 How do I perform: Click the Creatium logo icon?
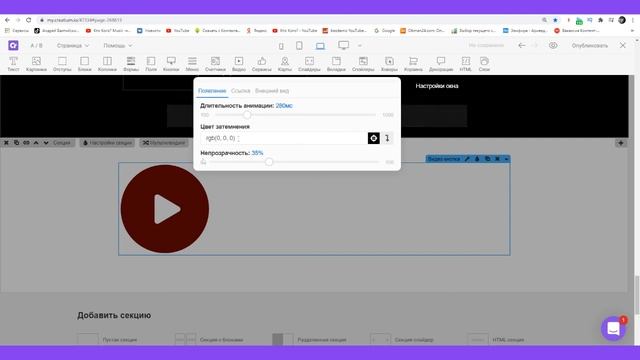pos(13,45)
